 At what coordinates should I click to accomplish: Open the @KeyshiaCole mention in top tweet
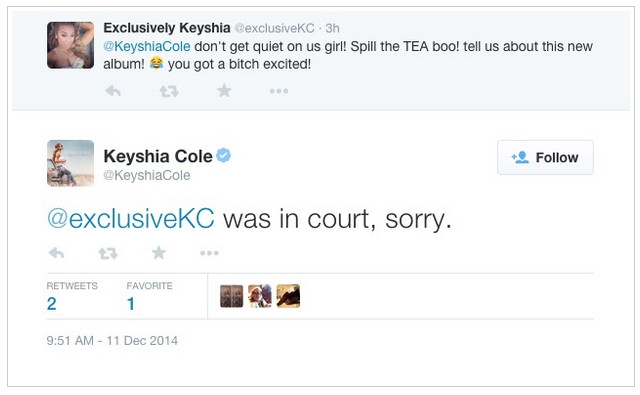pyautogui.click(x=147, y=47)
